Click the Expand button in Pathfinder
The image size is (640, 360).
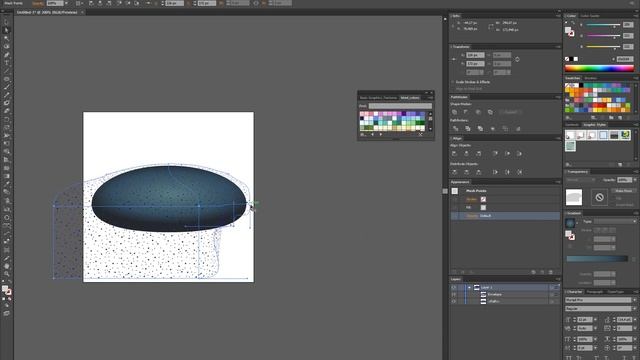(511, 112)
